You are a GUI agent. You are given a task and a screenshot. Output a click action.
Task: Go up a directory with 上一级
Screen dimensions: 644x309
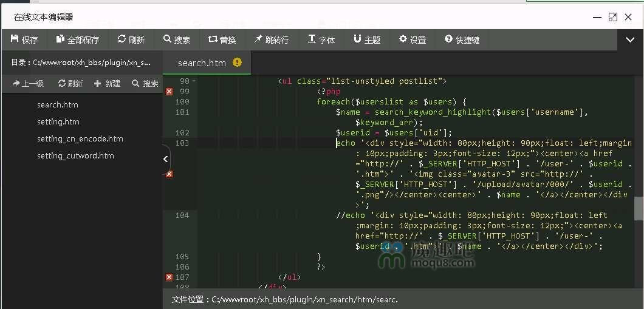click(x=28, y=84)
